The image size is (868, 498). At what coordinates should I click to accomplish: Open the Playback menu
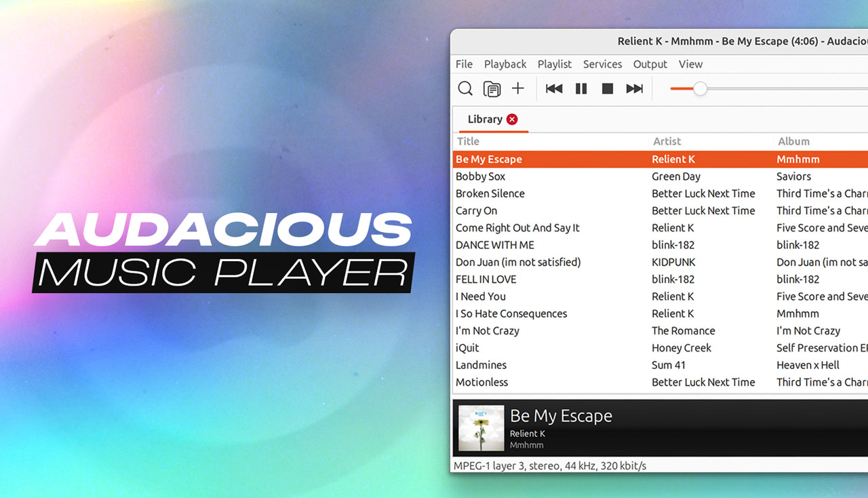[505, 64]
